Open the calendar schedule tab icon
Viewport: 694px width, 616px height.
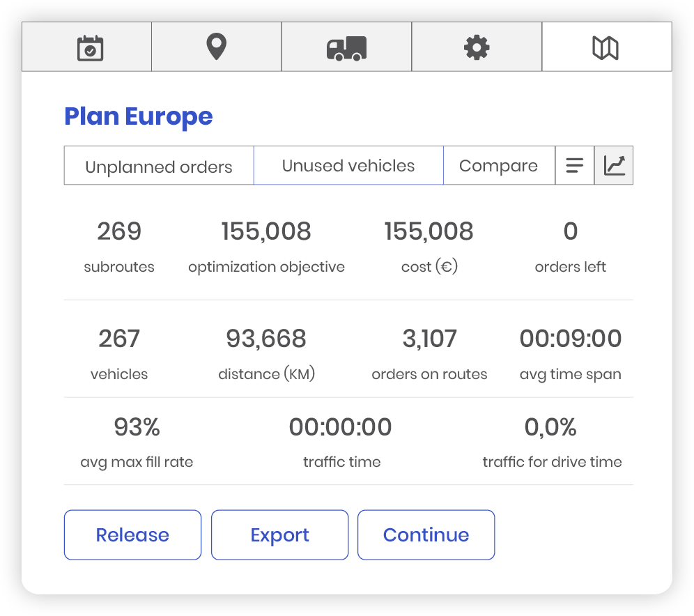90,47
